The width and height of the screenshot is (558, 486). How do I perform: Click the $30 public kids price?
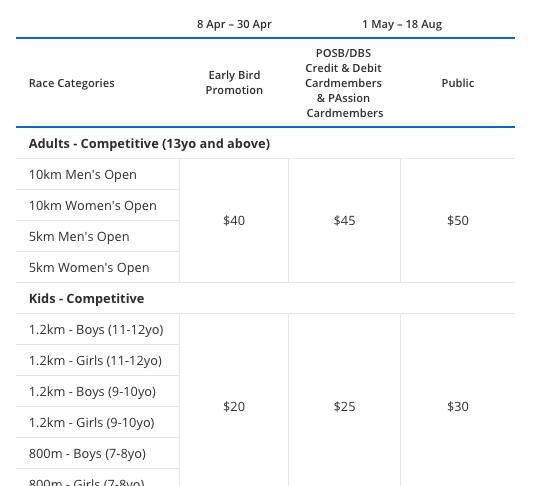click(x=458, y=406)
